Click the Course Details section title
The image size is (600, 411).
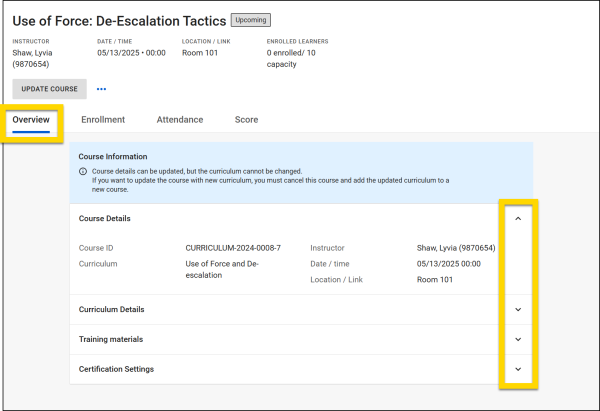[x=105, y=218]
